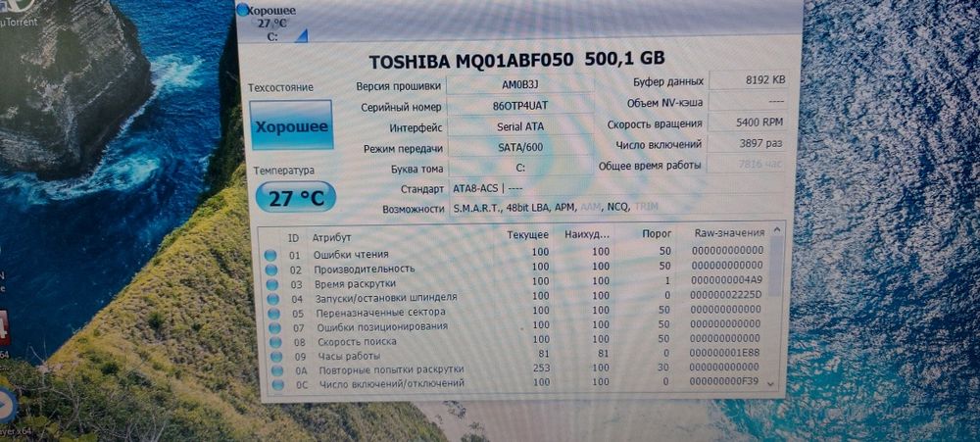
Task: Select the Скорость поиска attribute row
Action: click(518, 339)
